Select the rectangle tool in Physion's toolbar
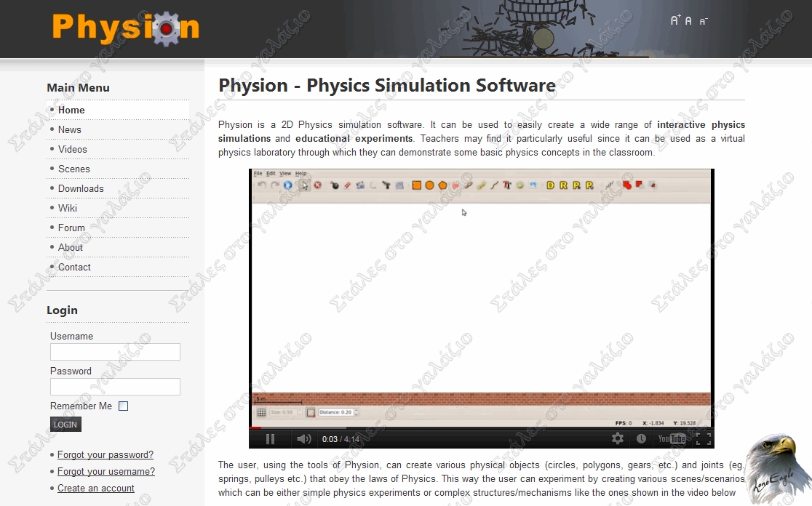 pyautogui.click(x=417, y=186)
